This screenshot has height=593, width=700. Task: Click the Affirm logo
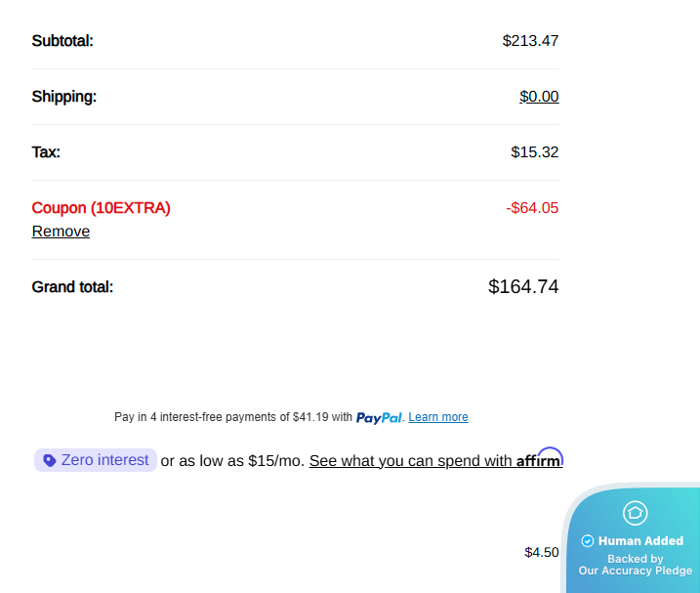[x=539, y=458]
